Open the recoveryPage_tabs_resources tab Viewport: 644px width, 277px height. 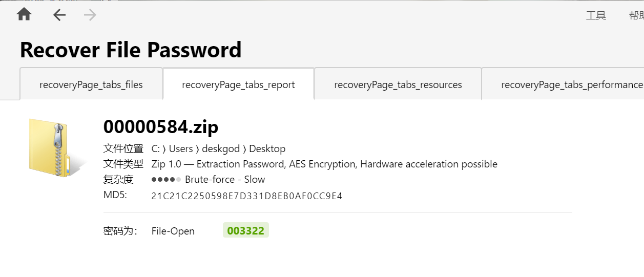[x=398, y=84]
